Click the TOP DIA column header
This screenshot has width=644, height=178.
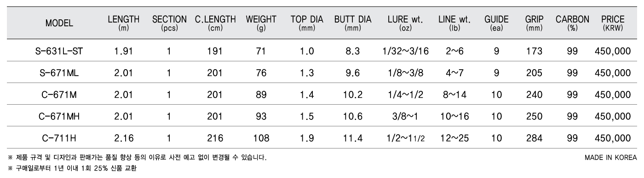point(307,23)
